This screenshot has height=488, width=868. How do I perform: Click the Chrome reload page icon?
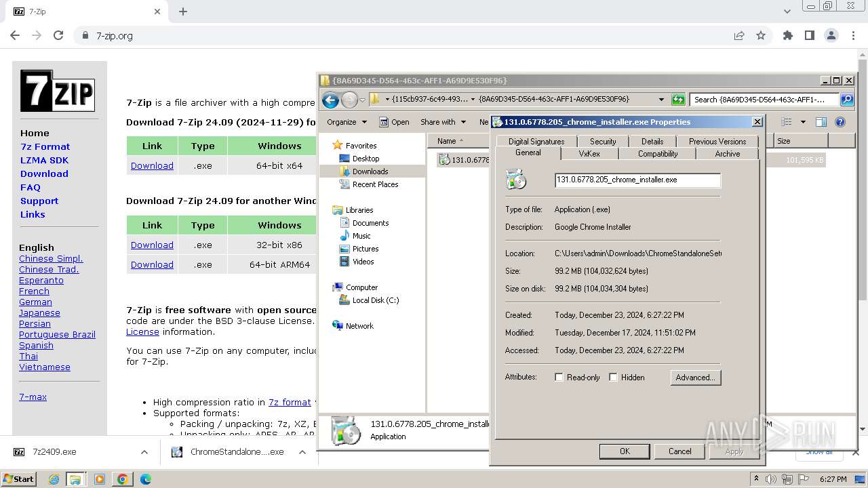point(58,36)
